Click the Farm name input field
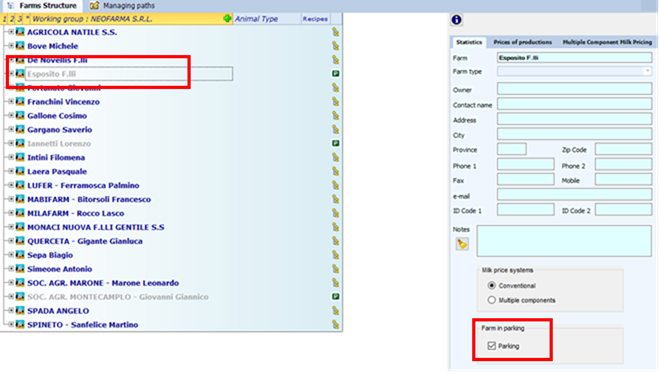659x372 pixels. coord(575,58)
